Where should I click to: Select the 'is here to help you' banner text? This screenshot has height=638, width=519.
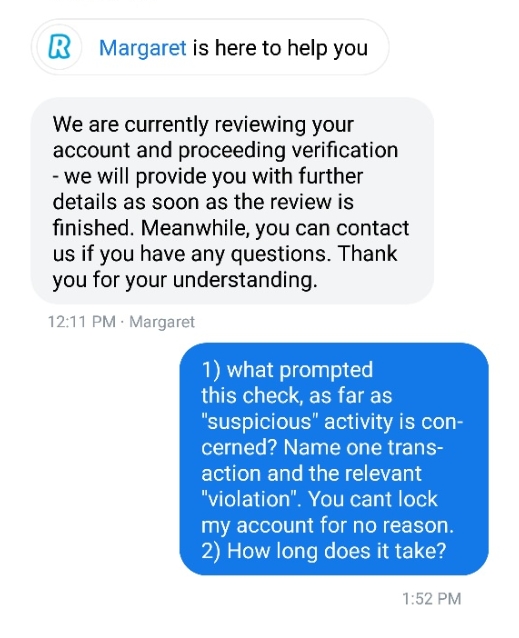[280, 48]
